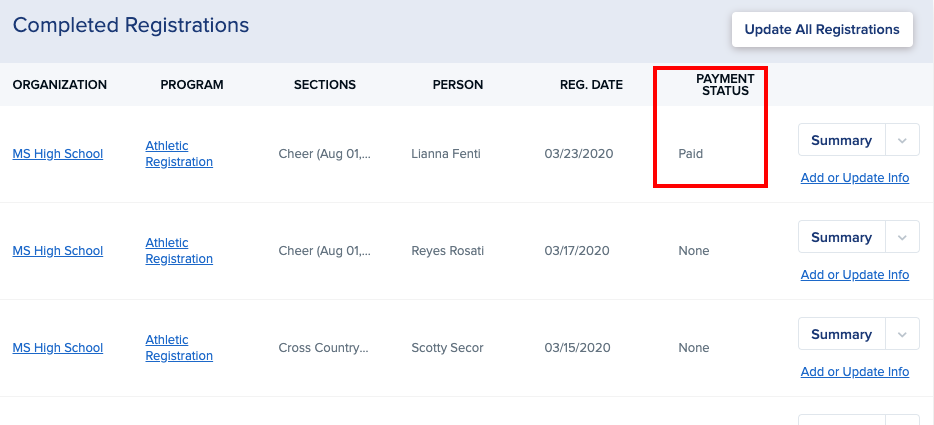Image resolution: width=934 pixels, height=425 pixels.
Task: Open MS High School link in Lianna Fenti row
Action: pyautogui.click(x=58, y=154)
